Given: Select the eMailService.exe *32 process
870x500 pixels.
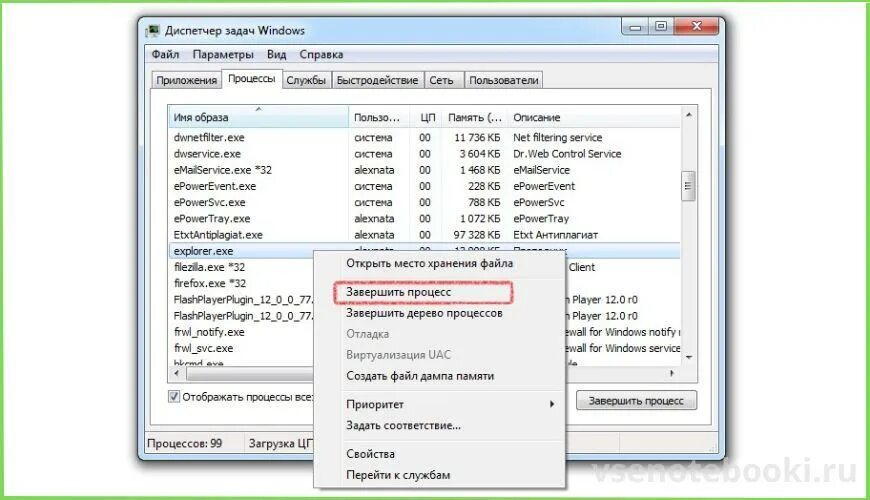Looking at the screenshot, I should click(x=222, y=170).
